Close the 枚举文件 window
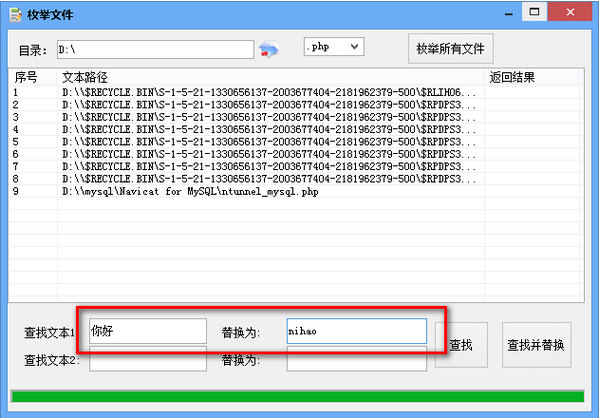 [x=570, y=12]
